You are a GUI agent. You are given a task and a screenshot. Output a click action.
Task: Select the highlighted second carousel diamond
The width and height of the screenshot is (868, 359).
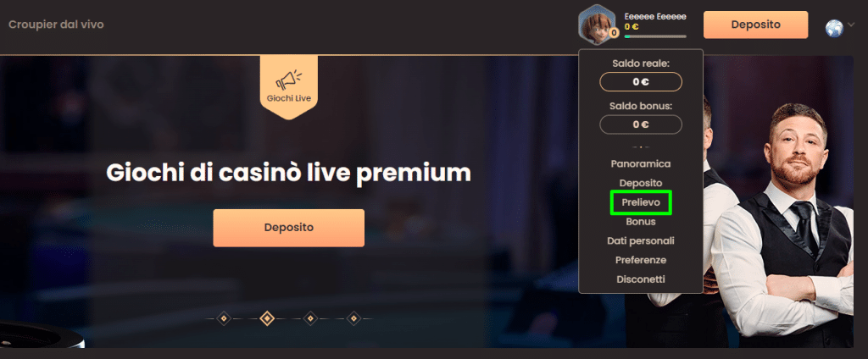(x=267, y=318)
